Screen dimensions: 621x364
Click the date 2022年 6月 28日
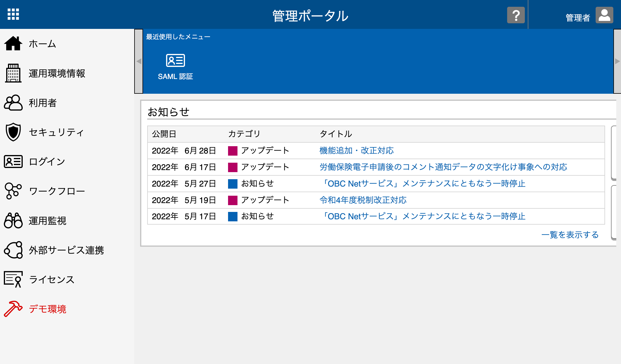point(184,151)
